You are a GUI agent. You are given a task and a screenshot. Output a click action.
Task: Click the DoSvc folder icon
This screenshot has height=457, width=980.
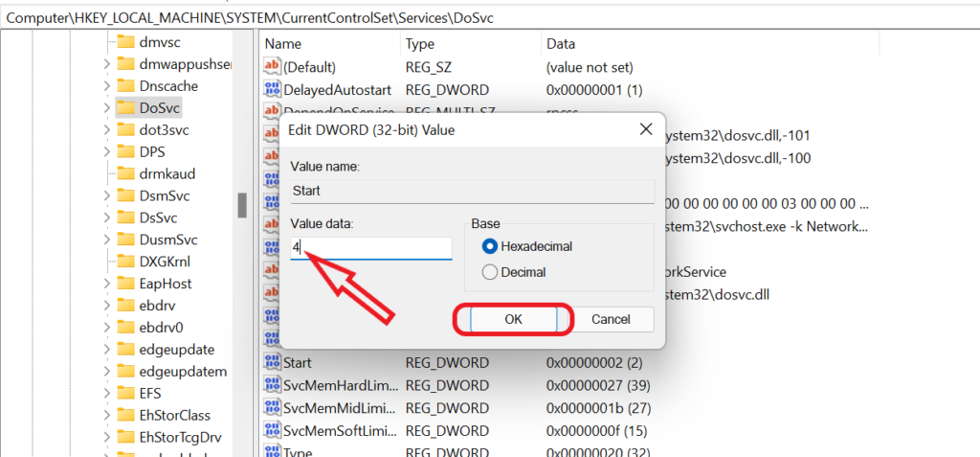pyautogui.click(x=125, y=107)
